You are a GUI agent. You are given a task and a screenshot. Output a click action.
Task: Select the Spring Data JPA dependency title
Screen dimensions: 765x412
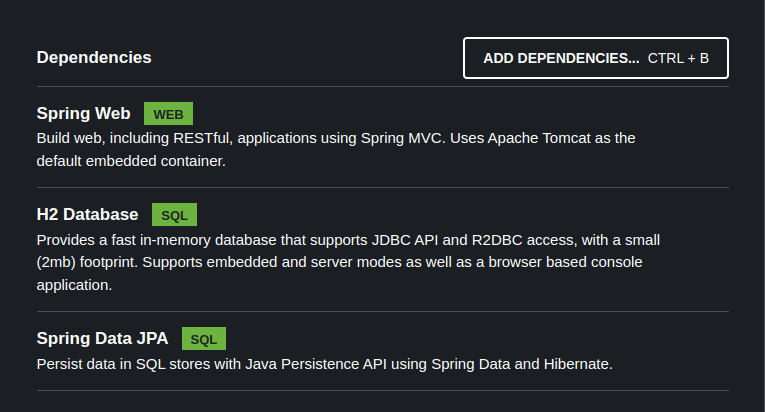[102, 338]
